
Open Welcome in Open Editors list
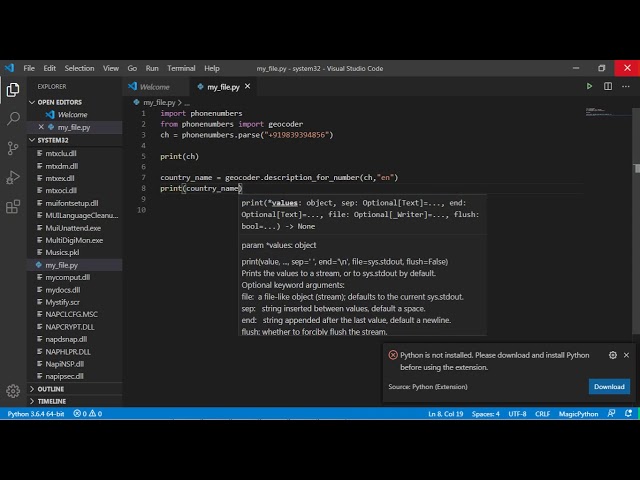tap(75, 115)
